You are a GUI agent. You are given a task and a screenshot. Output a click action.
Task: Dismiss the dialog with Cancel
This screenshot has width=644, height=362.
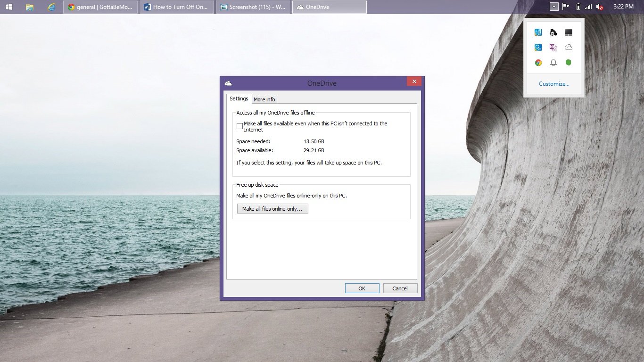click(400, 288)
